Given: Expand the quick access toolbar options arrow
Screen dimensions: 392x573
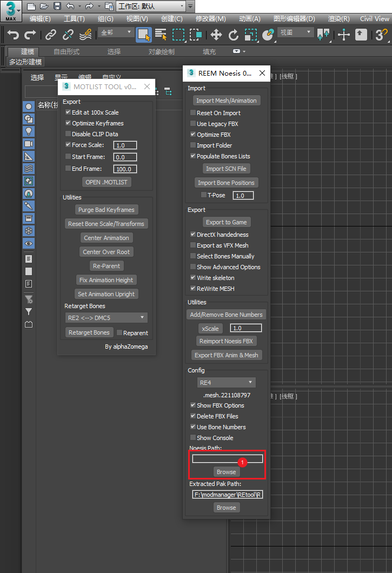Looking at the screenshot, I should pyautogui.click(x=190, y=6).
